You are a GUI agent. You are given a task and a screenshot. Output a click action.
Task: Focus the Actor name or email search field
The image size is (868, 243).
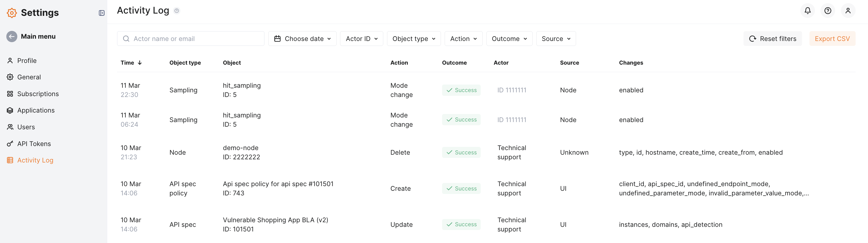pyautogui.click(x=195, y=39)
